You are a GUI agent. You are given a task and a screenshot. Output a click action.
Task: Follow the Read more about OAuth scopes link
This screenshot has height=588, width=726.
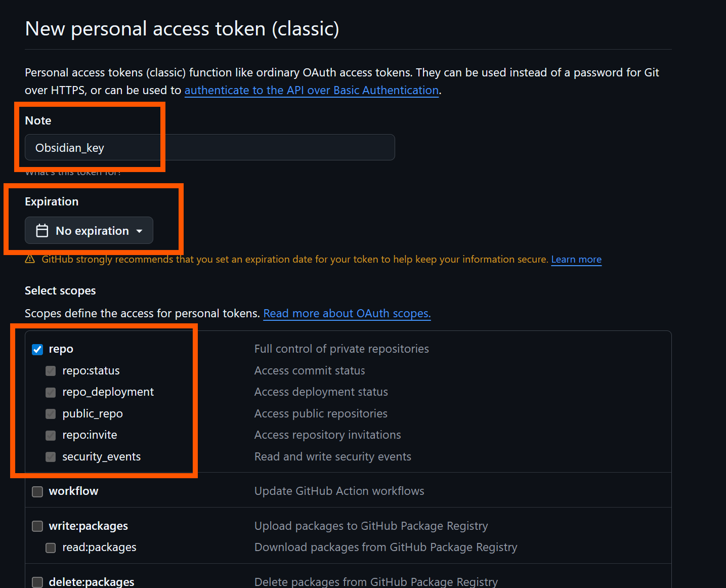[x=347, y=313]
